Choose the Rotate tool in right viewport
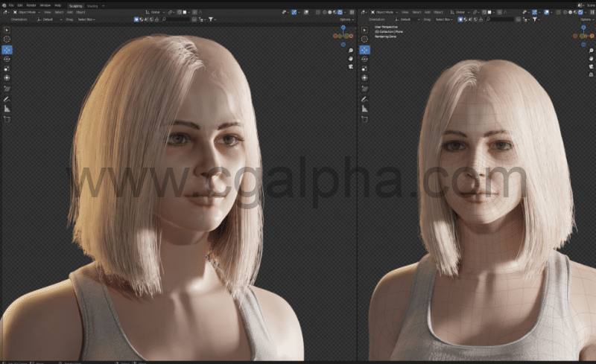596x364 pixels. click(x=364, y=60)
